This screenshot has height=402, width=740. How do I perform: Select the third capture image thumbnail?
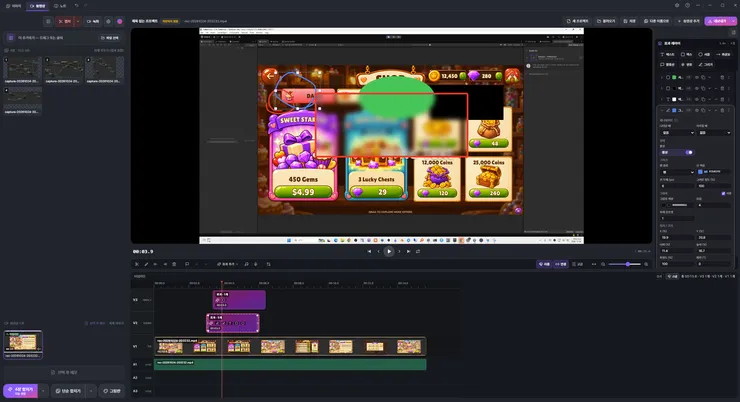(104, 69)
